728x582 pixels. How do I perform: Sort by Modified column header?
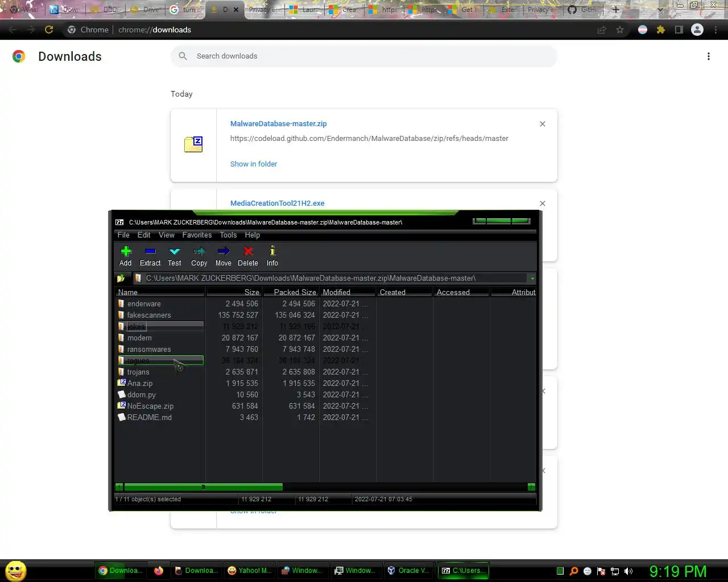(x=348, y=292)
